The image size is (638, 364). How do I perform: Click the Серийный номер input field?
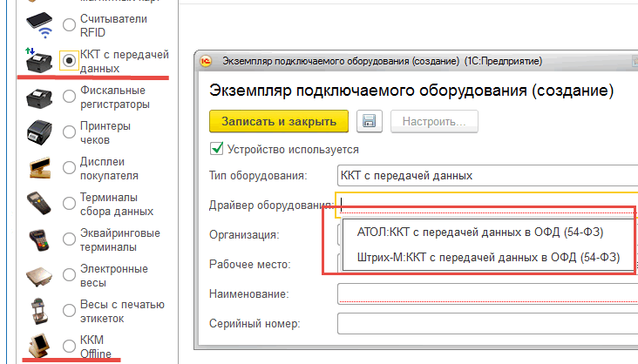(x=487, y=324)
